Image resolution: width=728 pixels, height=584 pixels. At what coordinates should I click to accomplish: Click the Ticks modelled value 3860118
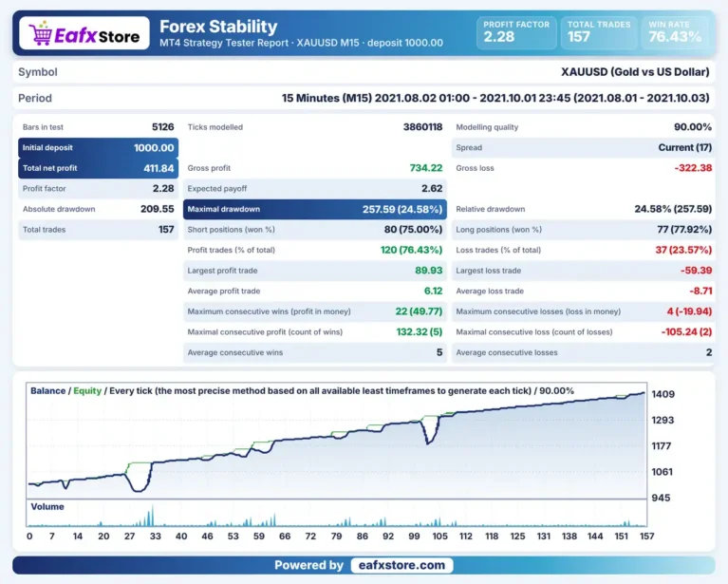point(422,127)
